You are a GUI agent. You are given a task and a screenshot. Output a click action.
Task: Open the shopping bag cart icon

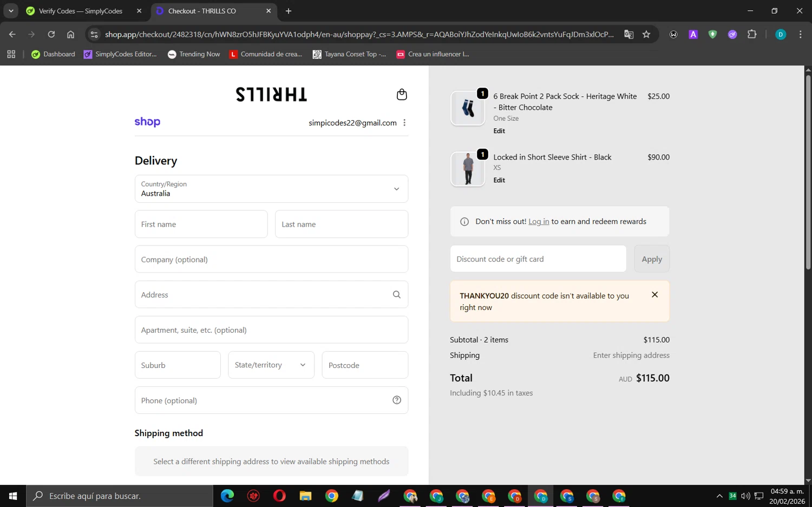pos(402,95)
